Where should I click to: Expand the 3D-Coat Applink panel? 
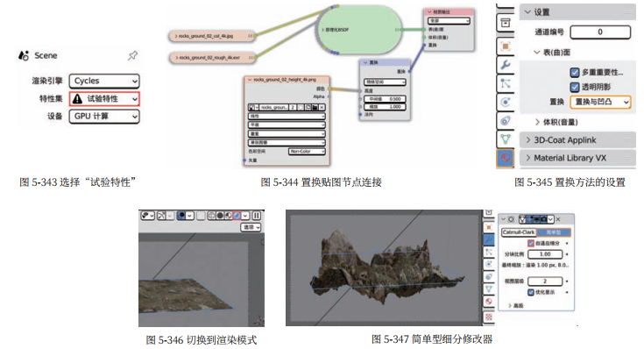click(x=577, y=140)
